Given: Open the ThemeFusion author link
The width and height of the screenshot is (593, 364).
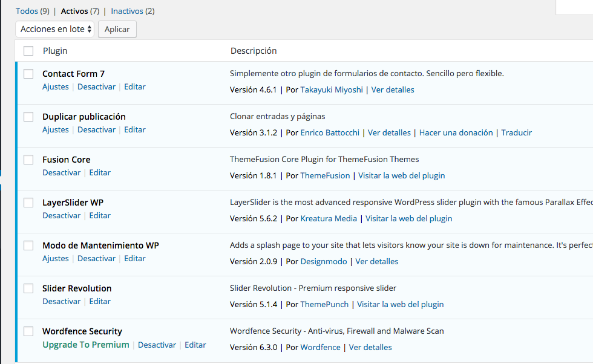Looking at the screenshot, I should (x=326, y=175).
